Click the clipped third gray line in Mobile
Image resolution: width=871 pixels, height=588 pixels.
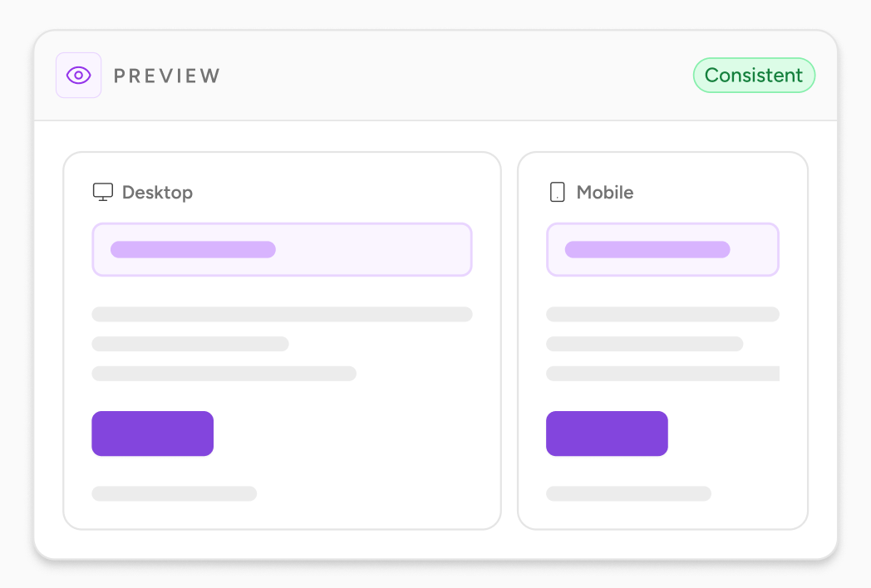click(662, 373)
